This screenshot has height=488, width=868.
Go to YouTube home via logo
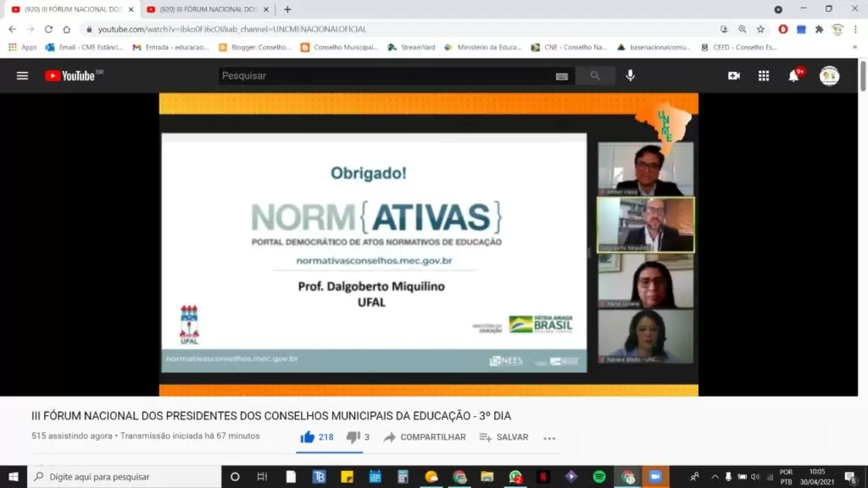pos(71,75)
